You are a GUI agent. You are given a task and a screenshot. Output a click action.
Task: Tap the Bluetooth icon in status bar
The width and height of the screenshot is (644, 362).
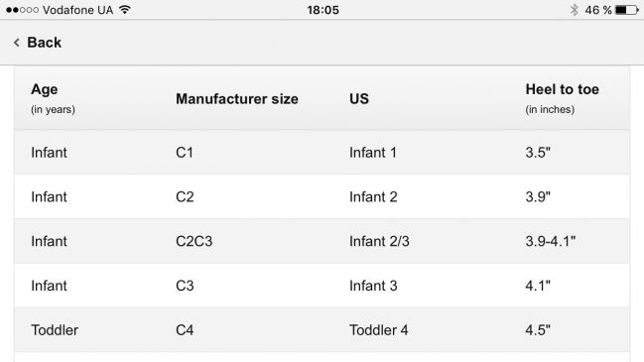point(575,10)
